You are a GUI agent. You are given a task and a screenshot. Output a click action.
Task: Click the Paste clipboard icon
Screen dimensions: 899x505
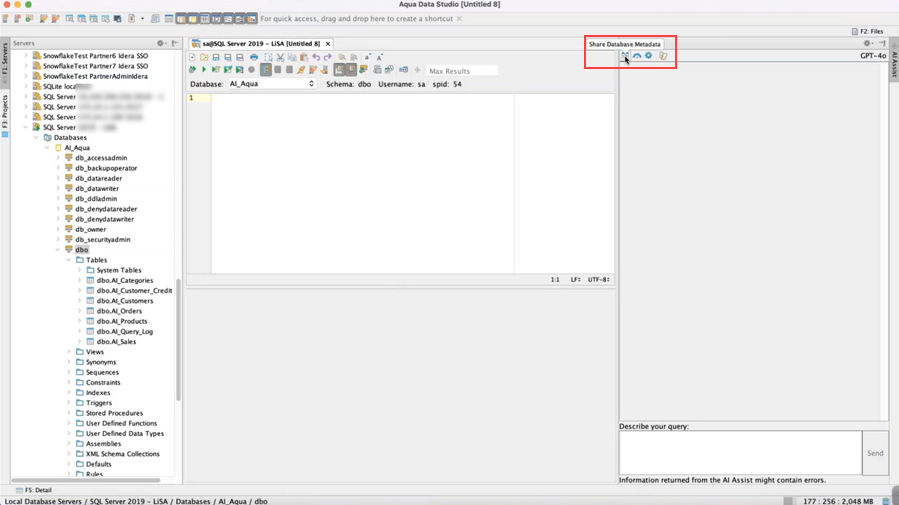tap(304, 57)
